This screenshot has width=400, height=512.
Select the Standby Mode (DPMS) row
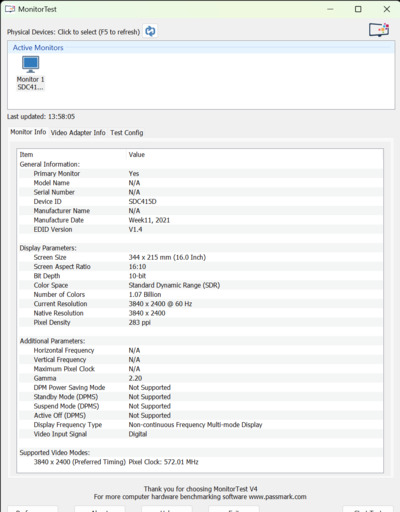tap(200, 397)
